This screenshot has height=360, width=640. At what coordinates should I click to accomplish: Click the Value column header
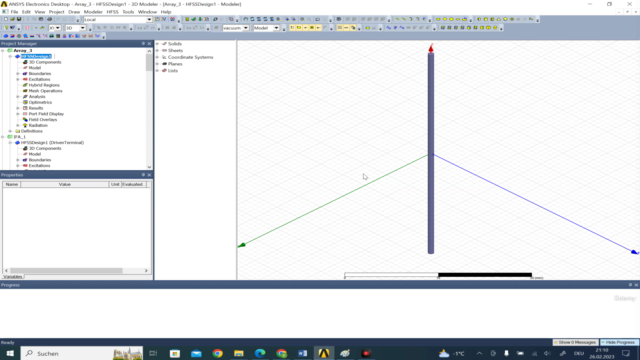click(65, 184)
